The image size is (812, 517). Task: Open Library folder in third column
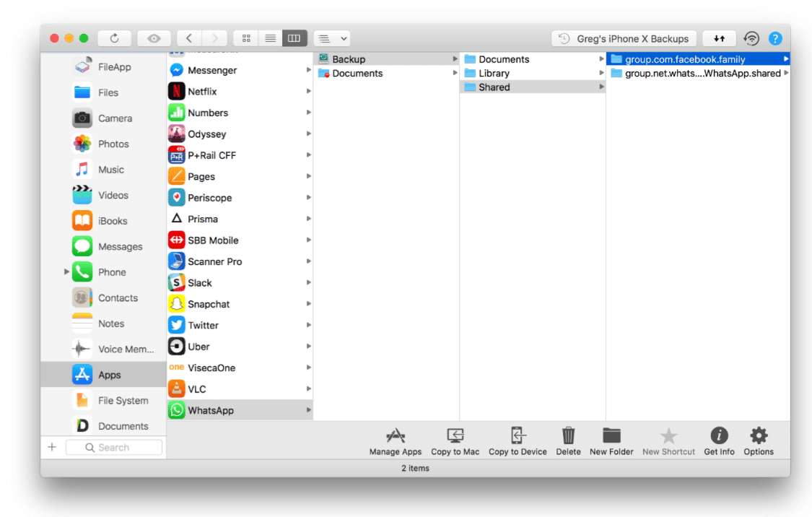click(x=533, y=73)
